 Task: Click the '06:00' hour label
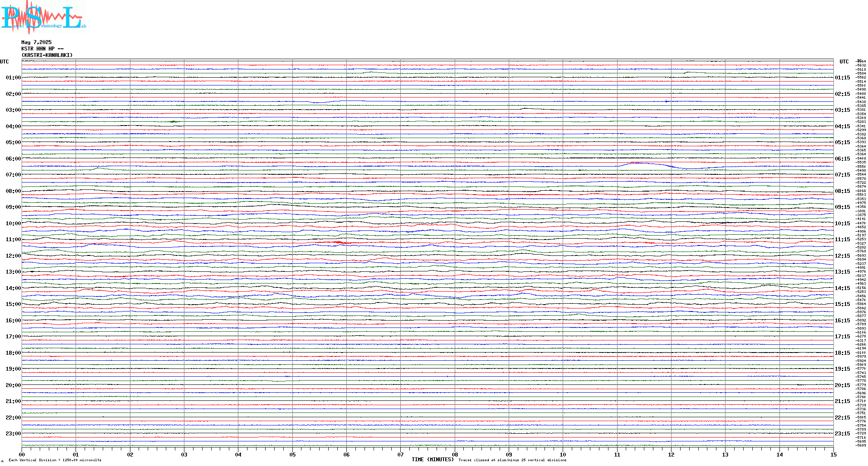click(13, 159)
